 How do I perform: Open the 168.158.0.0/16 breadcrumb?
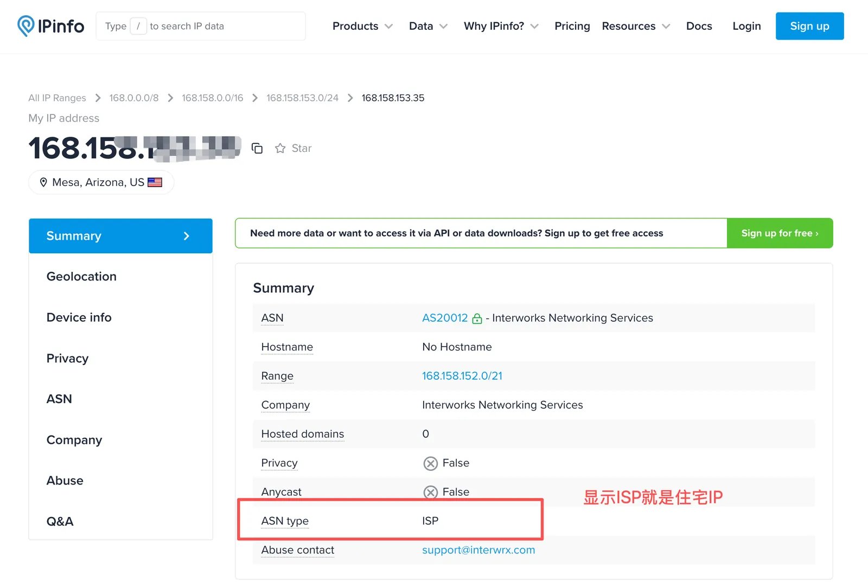[x=212, y=98]
